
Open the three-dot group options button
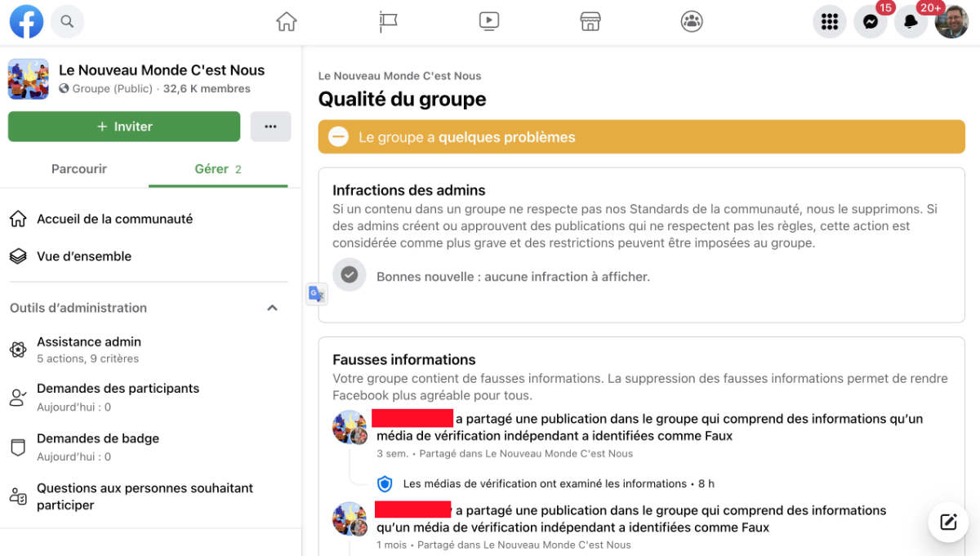tap(270, 127)
